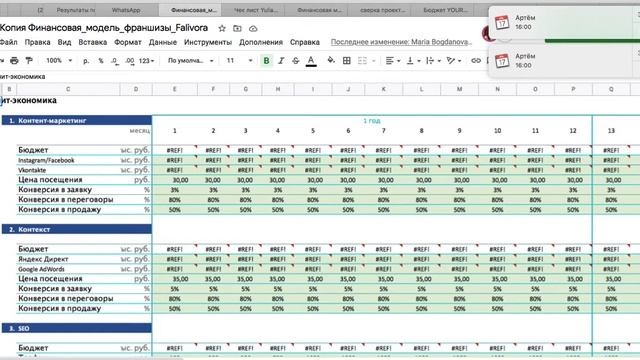The image size is (640, 360).
Task: Open the font family dropdown
Action: coord(190,60)
